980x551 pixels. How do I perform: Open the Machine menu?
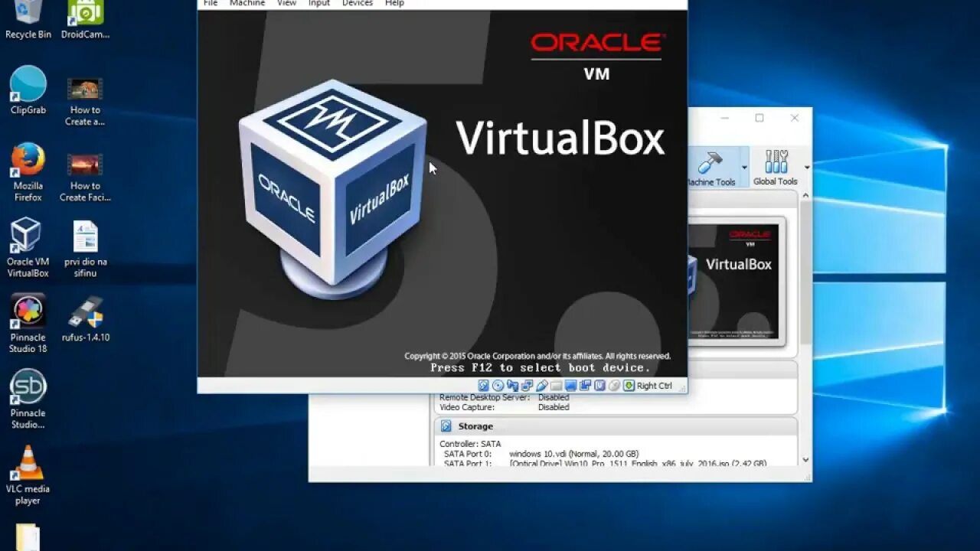(x=247, y=3)
